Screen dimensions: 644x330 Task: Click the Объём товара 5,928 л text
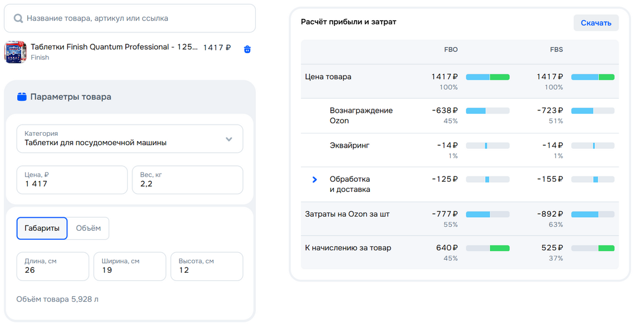[57, 299]
